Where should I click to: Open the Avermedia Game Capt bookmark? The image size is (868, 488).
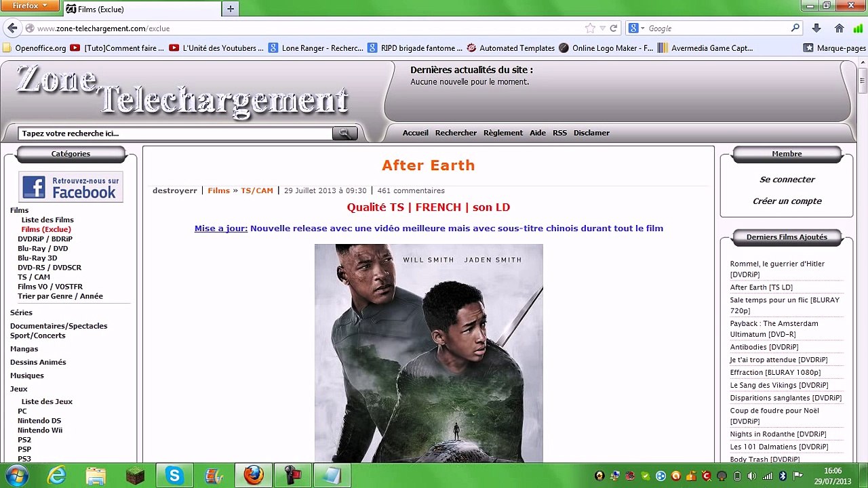[x=705, y=48]
